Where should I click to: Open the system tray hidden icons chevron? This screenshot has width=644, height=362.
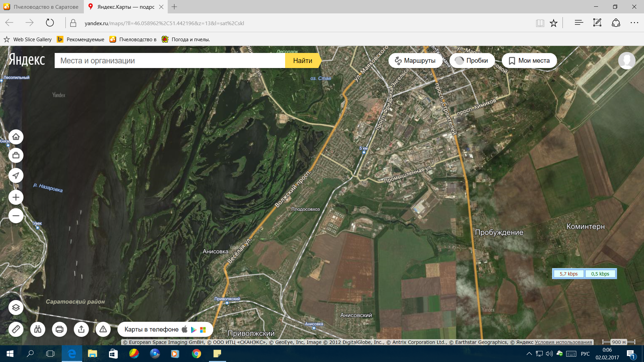point(529,354)
